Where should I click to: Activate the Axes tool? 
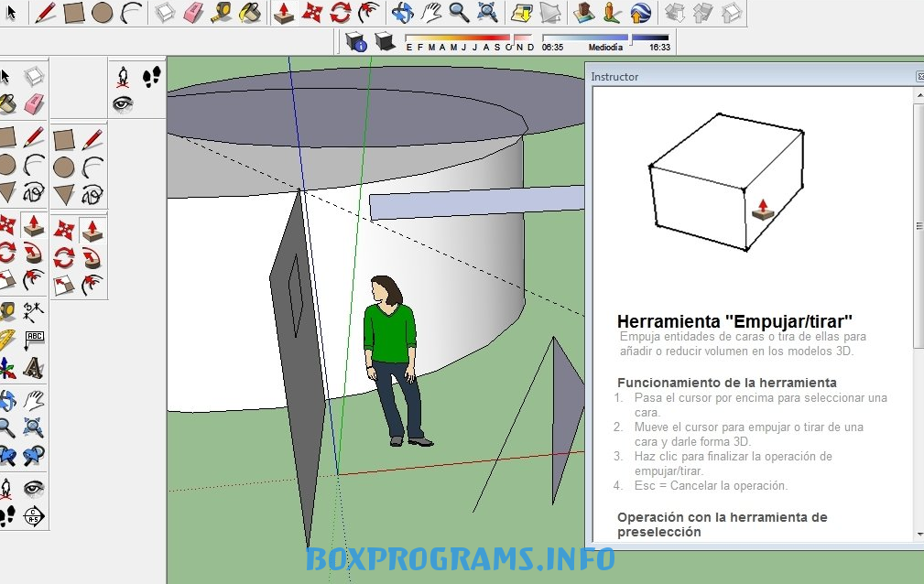pyautogui.click(x=7, y=370)
